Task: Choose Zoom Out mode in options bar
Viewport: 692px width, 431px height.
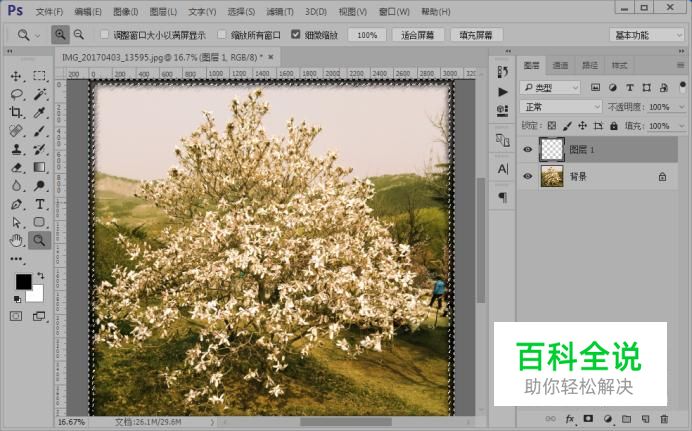Action: [x=79, y=34]
